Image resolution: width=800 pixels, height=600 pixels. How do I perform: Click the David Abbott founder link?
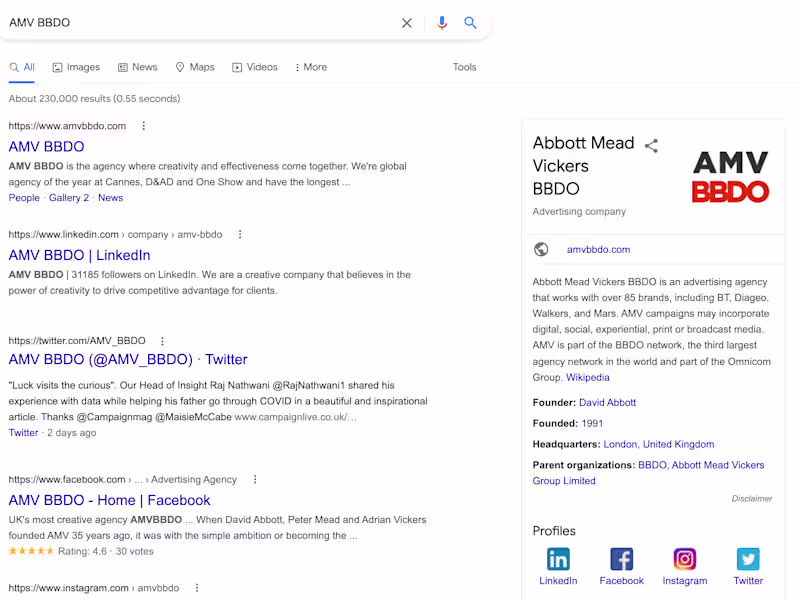click(607, 402)
